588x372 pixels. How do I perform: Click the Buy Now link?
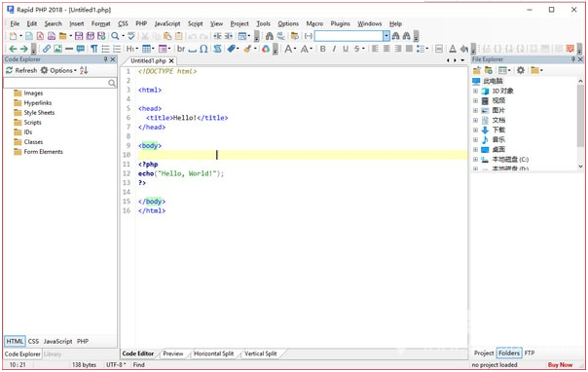(560, 364)
